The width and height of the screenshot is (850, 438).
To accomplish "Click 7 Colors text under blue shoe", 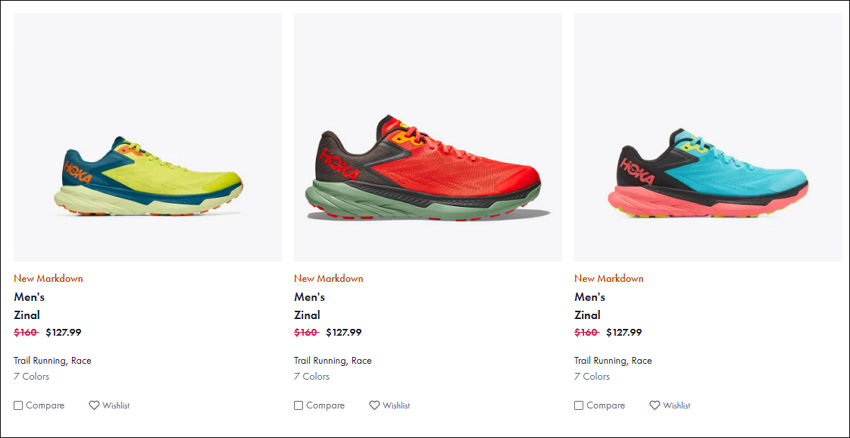I will pyautogui.click(x=592, y=376).
